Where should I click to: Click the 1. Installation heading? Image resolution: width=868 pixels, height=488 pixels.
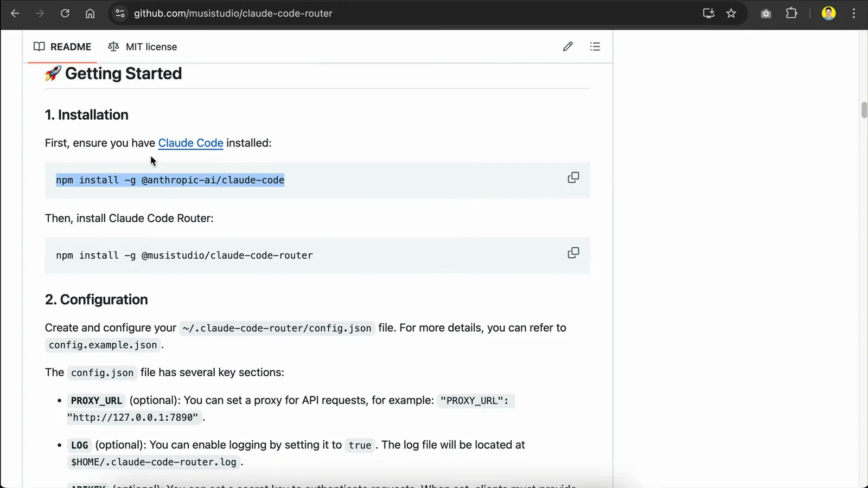click(87, 115)
